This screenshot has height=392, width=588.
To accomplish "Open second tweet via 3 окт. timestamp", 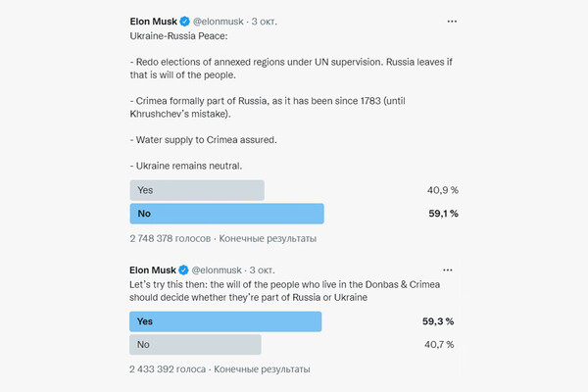I will 262,270.
